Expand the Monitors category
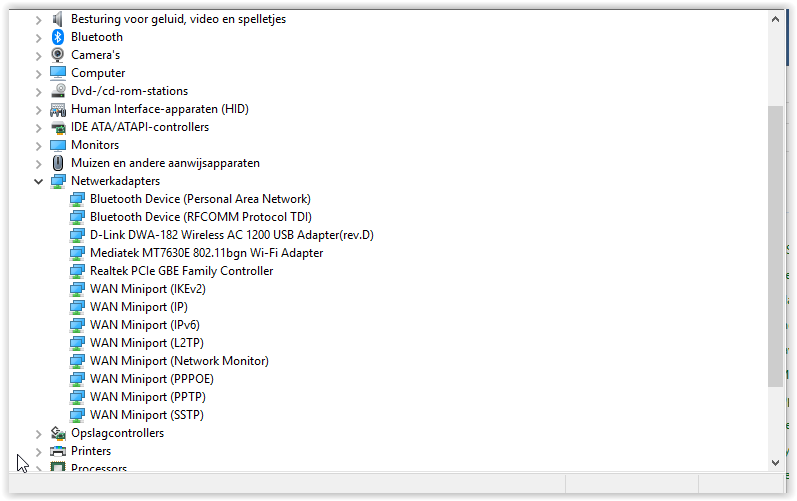This screenshot has width=797, height=501. pyautogui.click(x=39, y=146)
